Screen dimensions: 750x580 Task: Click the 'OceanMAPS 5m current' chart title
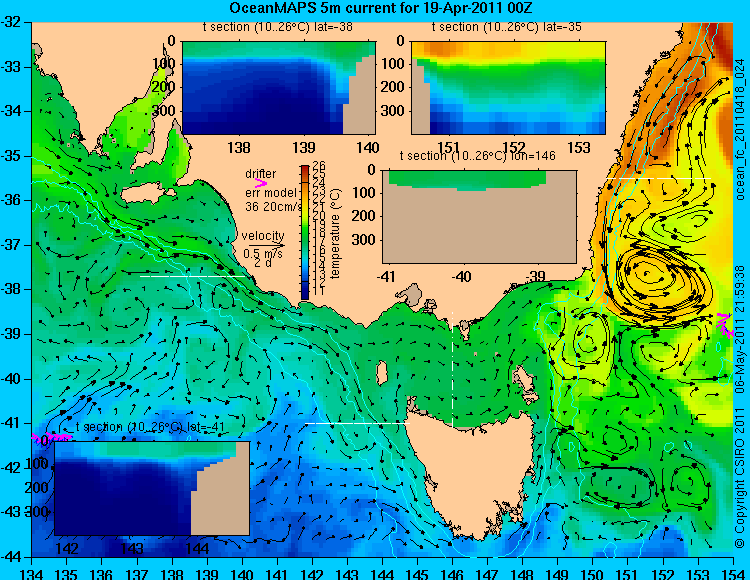pos(380,8)
